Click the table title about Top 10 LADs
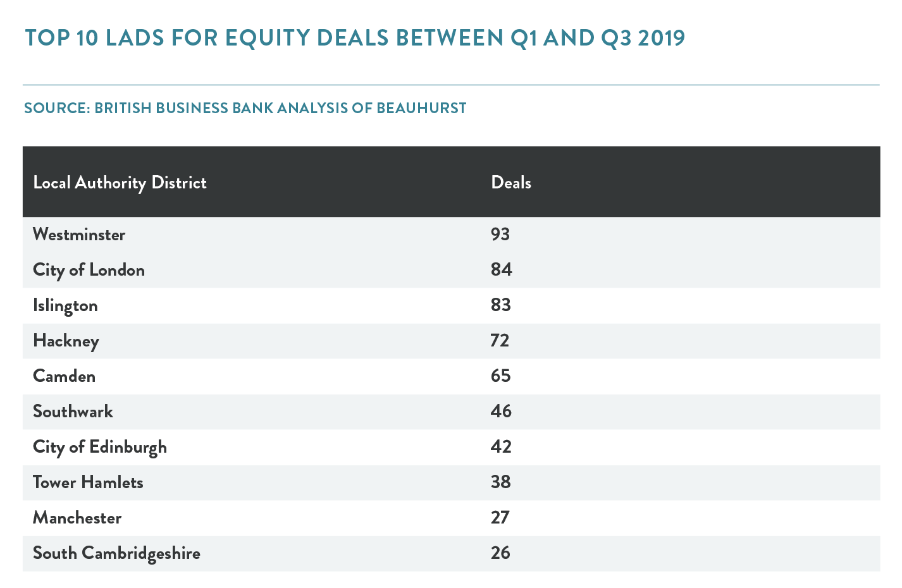Image resolution: width=902 pixels, height=588 pixels. coord(355,38)
